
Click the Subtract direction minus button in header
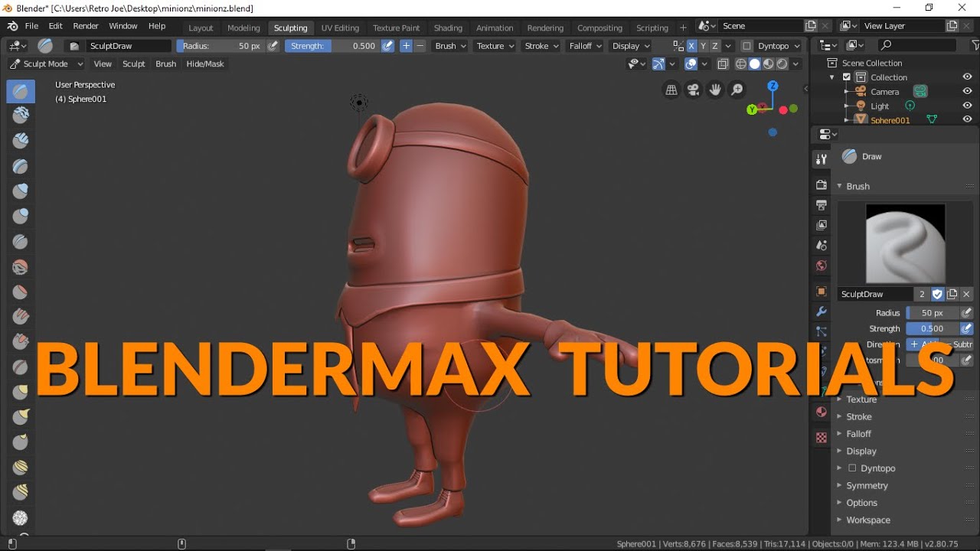420,46
